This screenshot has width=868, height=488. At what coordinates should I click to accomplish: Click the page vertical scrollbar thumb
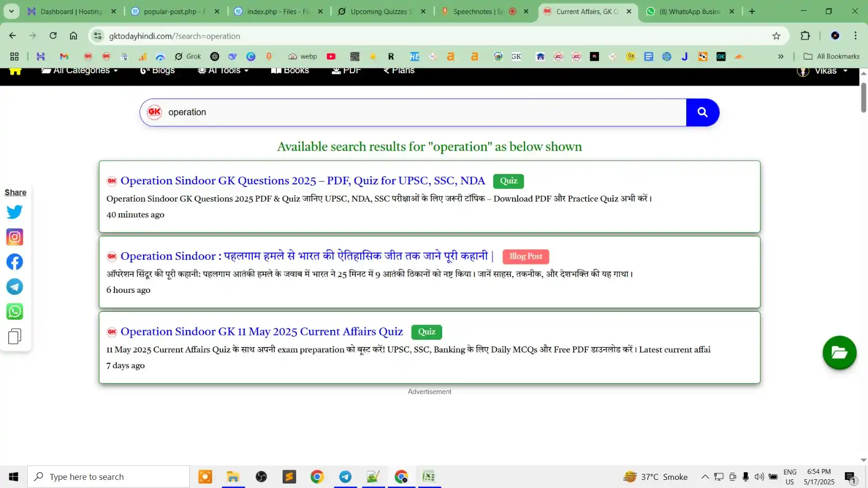[x=864, y=98]
